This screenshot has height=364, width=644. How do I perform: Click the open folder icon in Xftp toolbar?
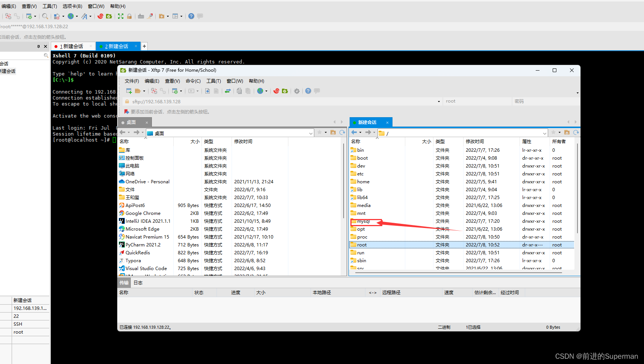[x=138, y=91]
